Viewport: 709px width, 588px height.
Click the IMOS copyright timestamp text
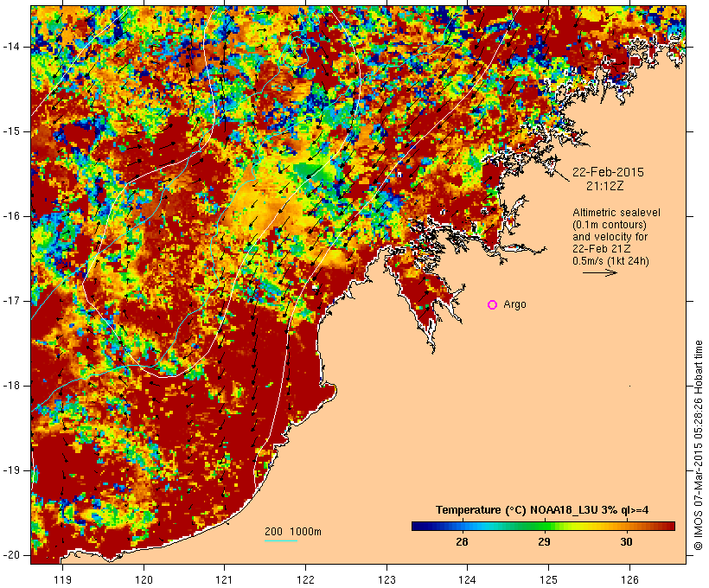(x=699, y=445)
